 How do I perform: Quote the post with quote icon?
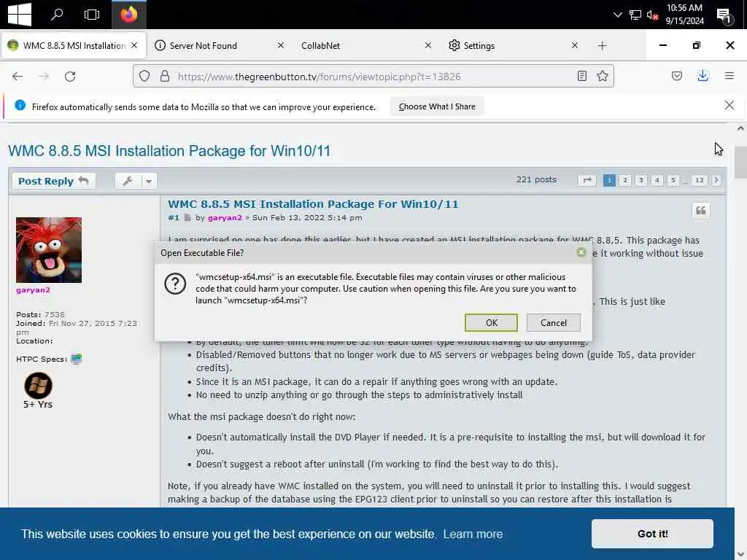[700, 211]
